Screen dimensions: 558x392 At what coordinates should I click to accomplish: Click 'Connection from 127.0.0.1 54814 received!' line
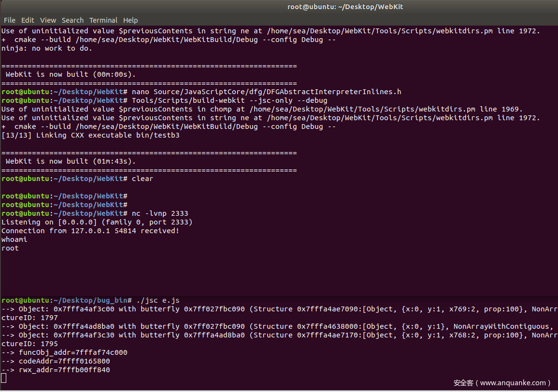tap(90, 231)
